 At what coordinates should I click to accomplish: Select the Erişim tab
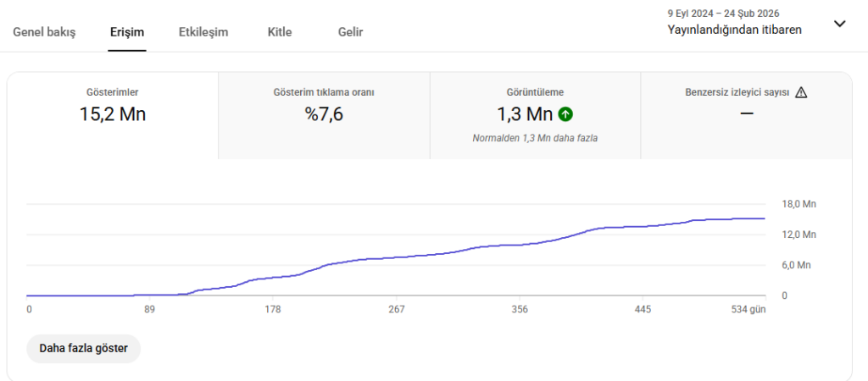[x=127, y=32]
